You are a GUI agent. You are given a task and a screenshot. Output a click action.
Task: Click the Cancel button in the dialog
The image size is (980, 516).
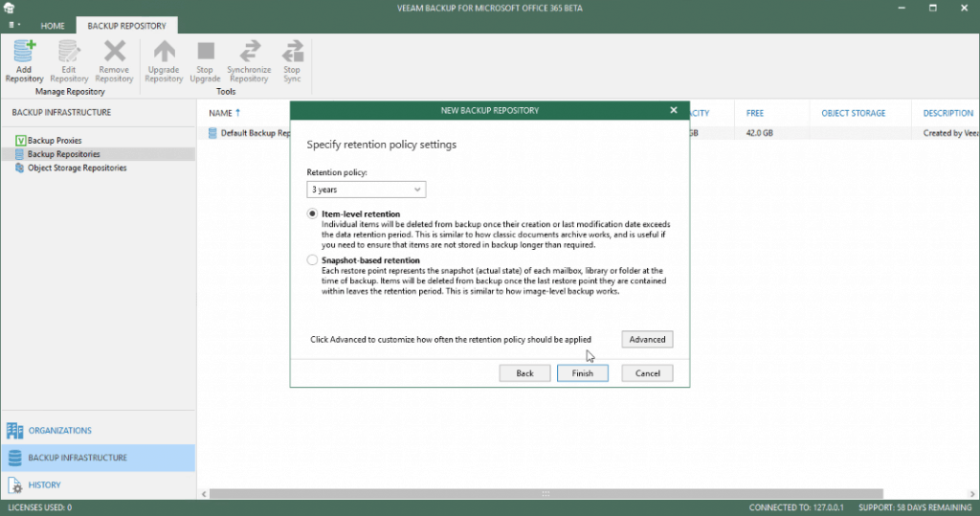[x=647, y=373]
